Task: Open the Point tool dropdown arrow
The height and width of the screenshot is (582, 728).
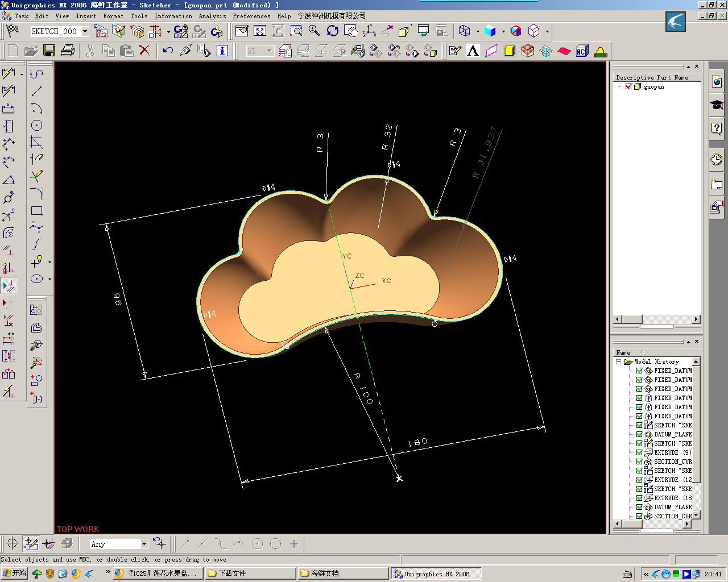Action: point(49,262)
